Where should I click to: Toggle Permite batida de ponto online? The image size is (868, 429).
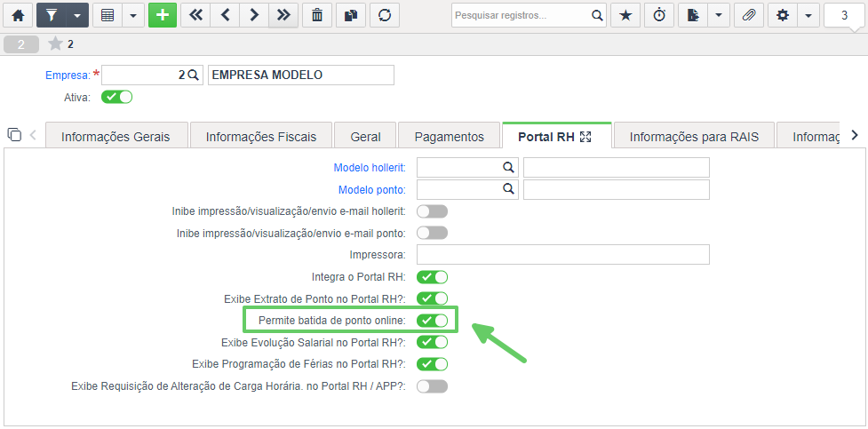(433, 321)
